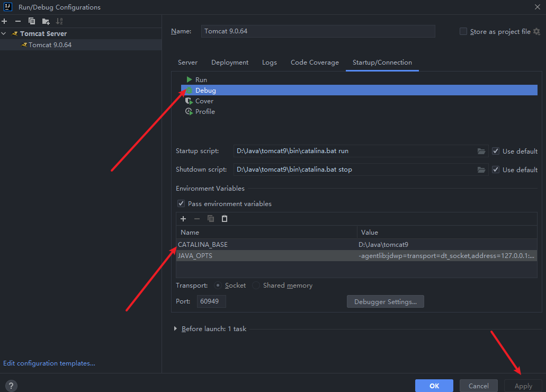Switch to the Deployment tab
Screen dimensions: 546x392
coord(230,63)
